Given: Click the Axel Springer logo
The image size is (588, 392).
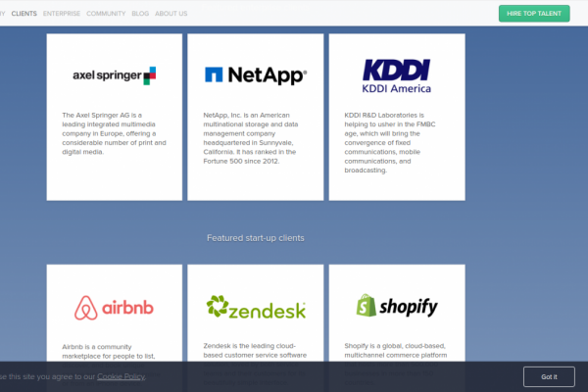Looking at the screenshot, I should [x=115, y=75].
